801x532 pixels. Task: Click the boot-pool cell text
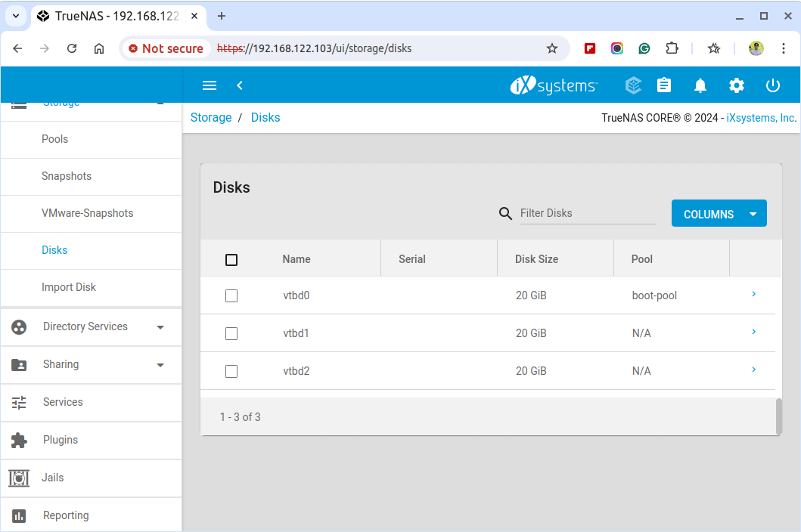click(x=654, y=295)
